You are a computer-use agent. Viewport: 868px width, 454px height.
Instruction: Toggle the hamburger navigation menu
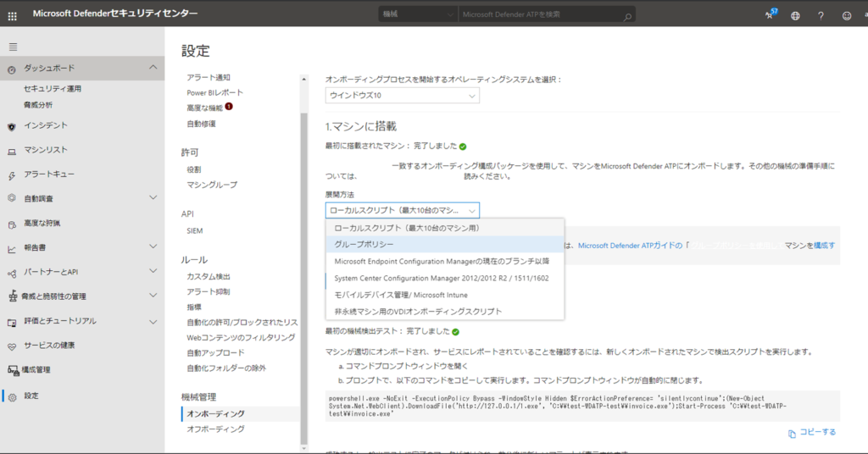(13, 47)
